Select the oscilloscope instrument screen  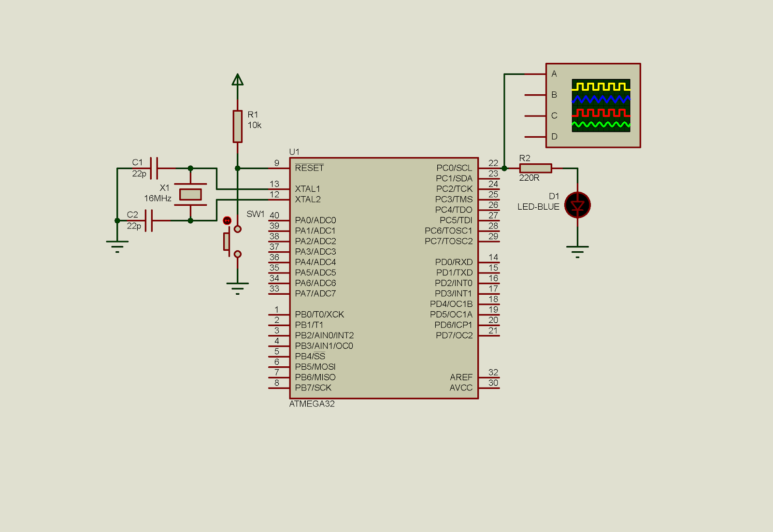601,105
